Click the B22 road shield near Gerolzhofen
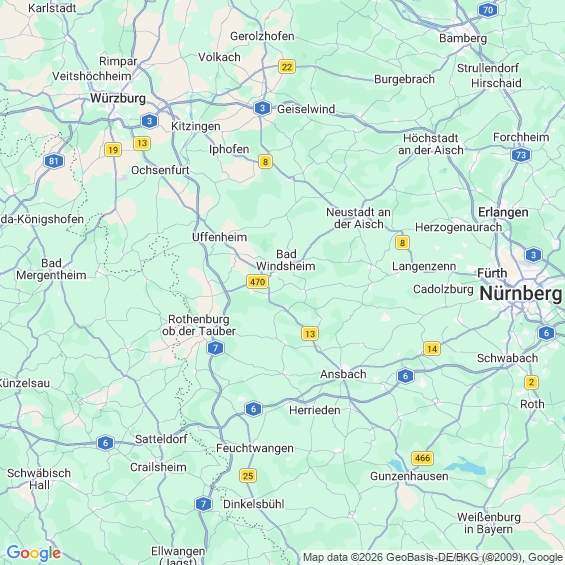 point(287,67)
